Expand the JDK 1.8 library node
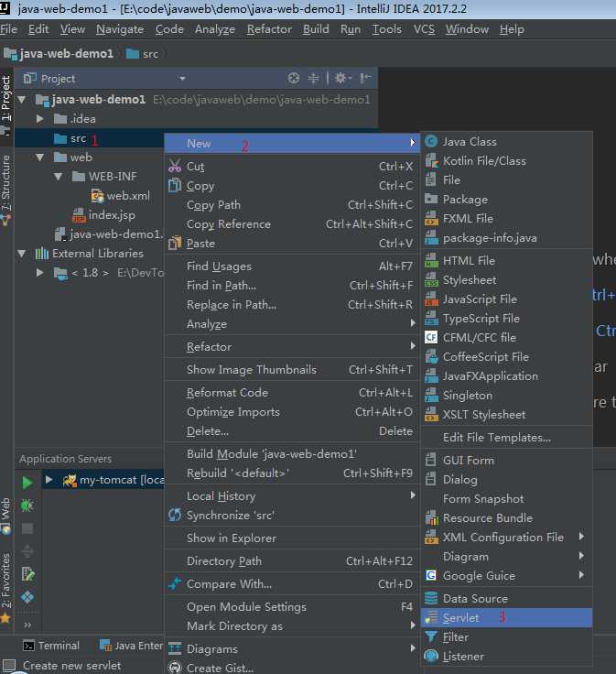Image resolution: width=616 pixels, height=674 pixels. point(40,273)
